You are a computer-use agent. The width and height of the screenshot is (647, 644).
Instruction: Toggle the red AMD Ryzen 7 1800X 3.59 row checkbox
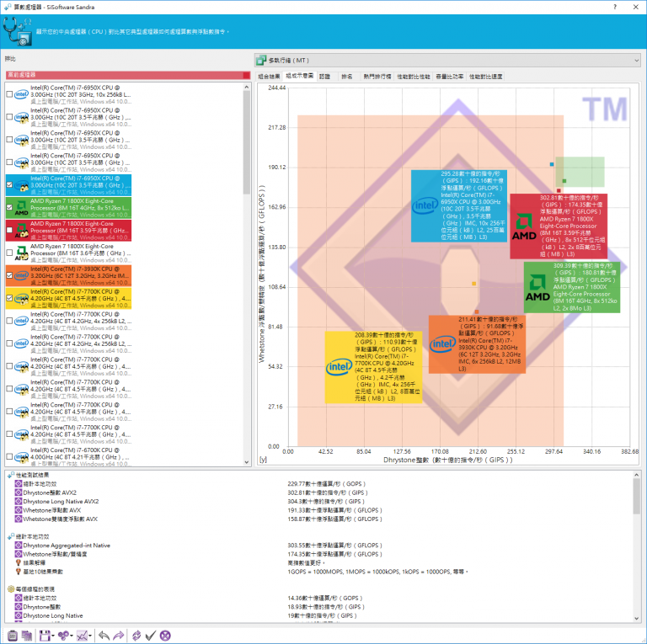9,230
